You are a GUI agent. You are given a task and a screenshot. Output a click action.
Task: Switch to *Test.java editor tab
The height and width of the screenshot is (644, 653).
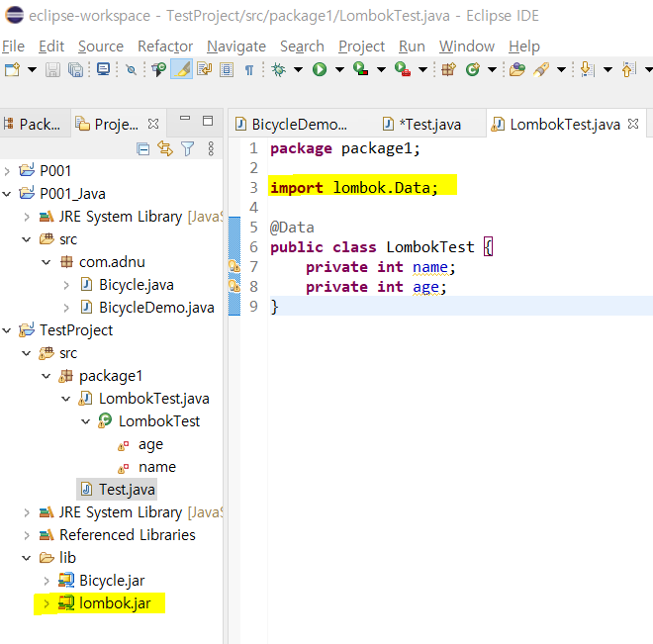[x=421, y=124]
